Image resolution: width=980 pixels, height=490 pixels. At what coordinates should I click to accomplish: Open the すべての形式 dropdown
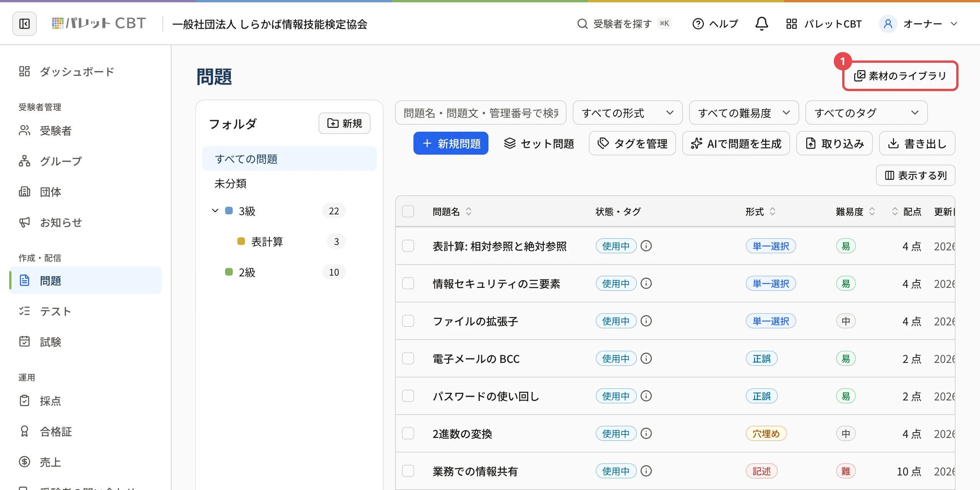point(627,113)
